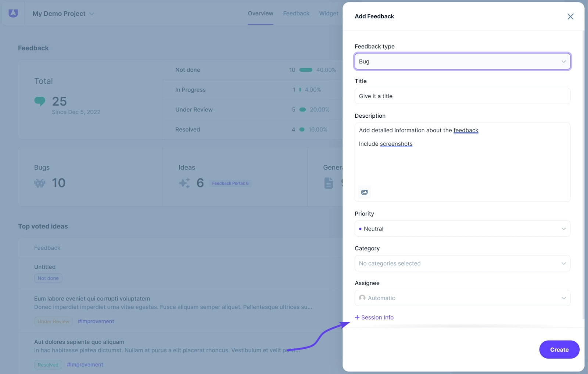This screenshot has height=374, width=588.
Task: Click the plus icon beside Session Info
Action: point(357,317)
